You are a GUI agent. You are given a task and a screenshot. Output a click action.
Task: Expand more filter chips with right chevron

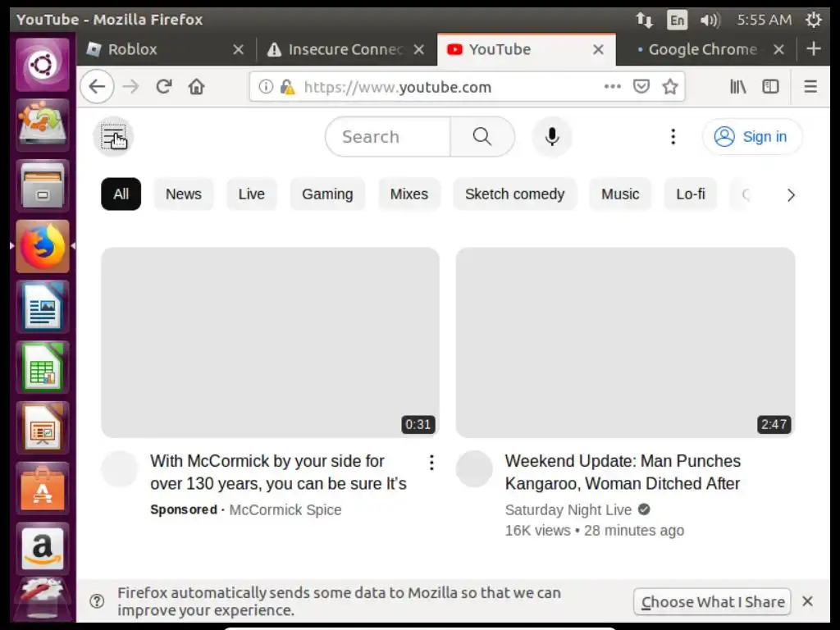(x=791, y=195)
